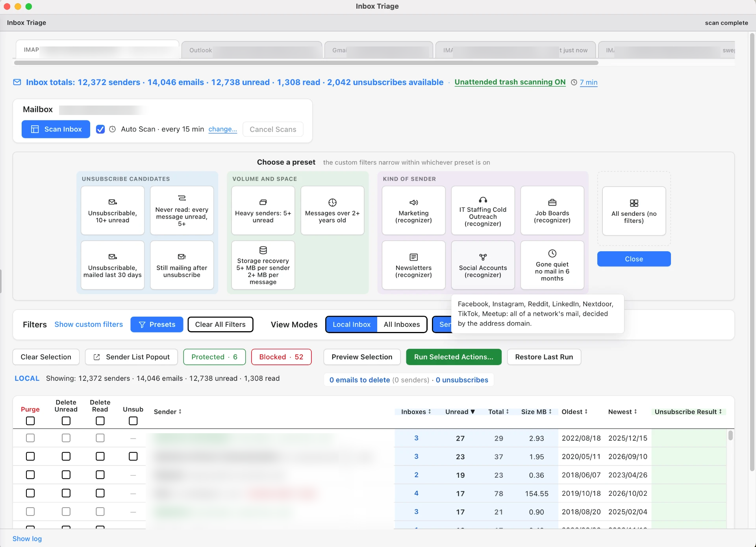Click the sender table vertical scrollbar
The height and width of the screenshot is (547, 756).
pos(730,435)
